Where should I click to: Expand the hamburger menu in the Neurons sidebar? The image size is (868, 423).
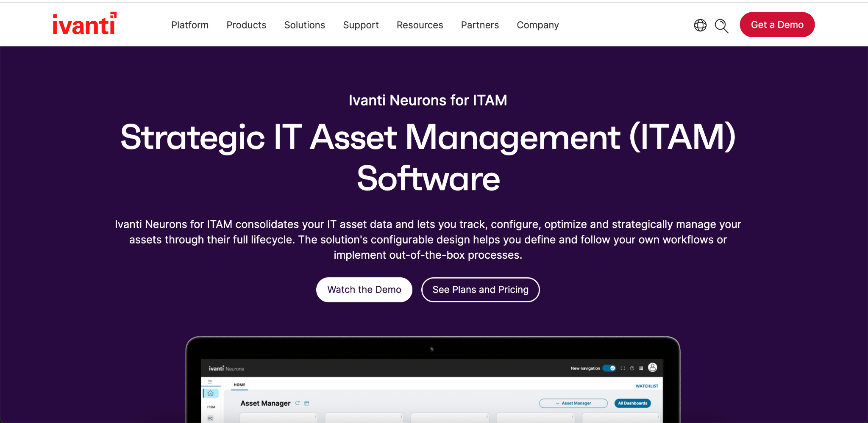pyautogui.click(x=210, y=382)
